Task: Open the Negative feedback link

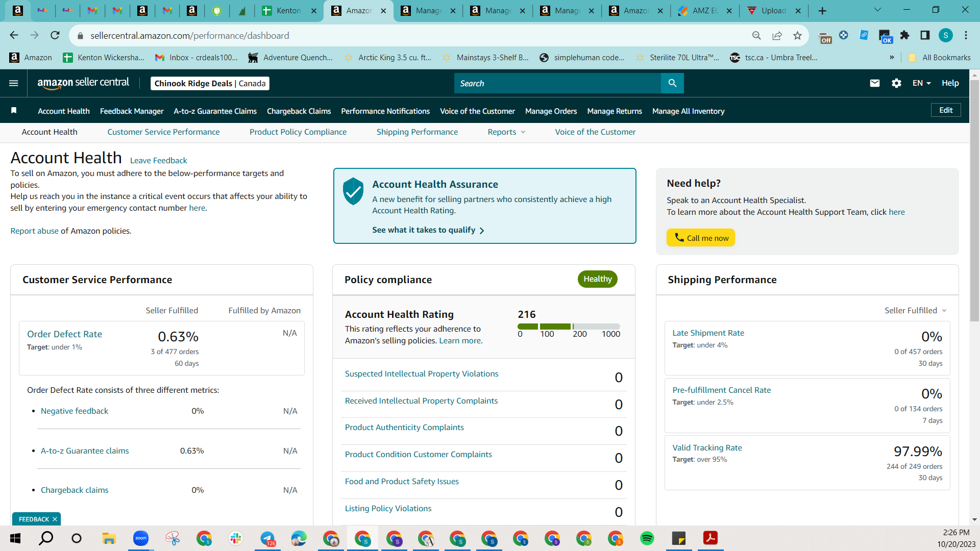Action: (x=75, y=411)
